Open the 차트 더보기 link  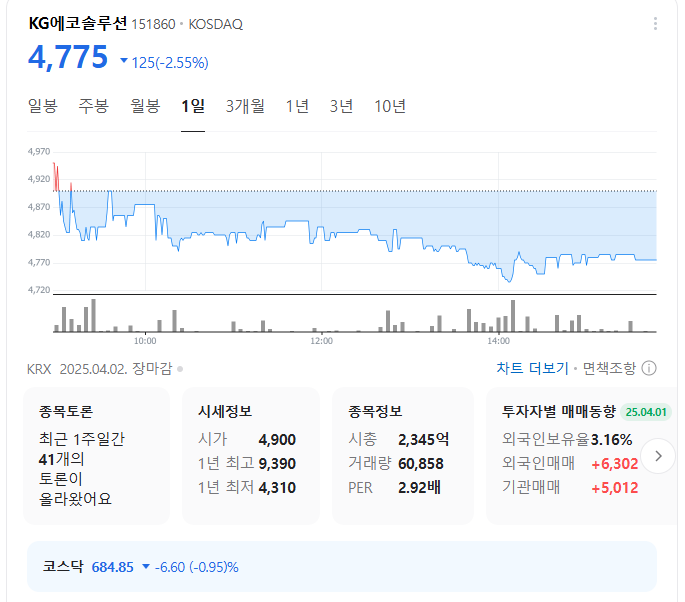coord(532,368)
